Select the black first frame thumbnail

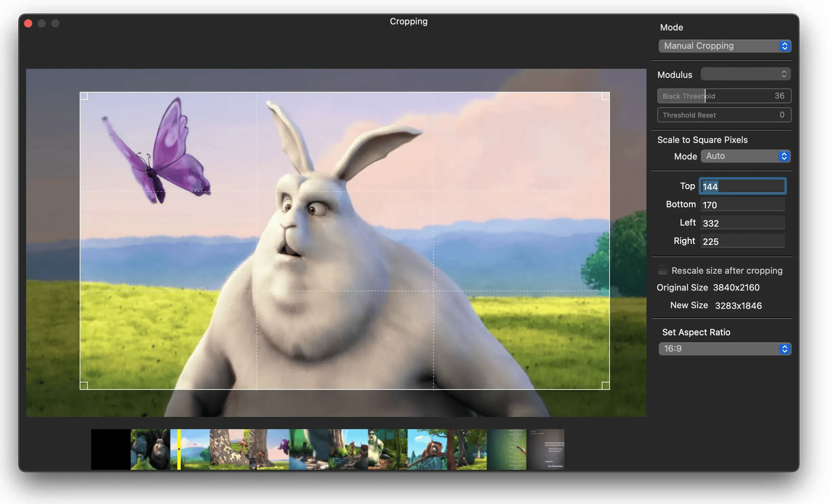coord(111,449)
